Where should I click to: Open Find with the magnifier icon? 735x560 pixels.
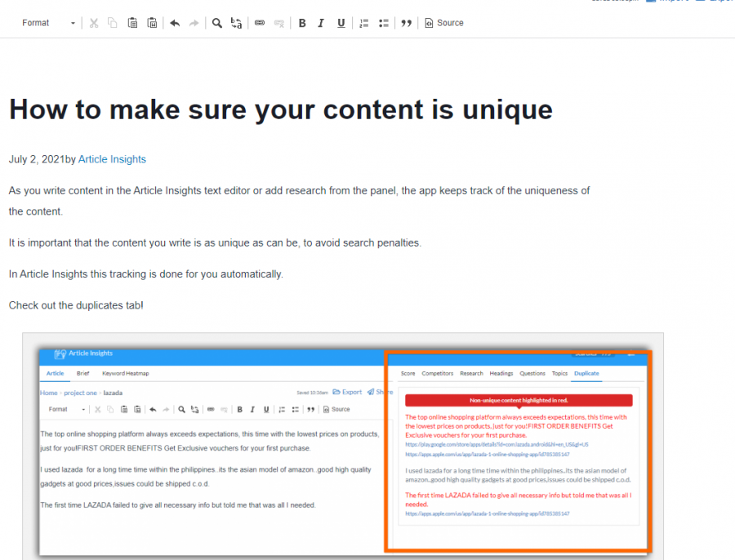pos(216,23)
